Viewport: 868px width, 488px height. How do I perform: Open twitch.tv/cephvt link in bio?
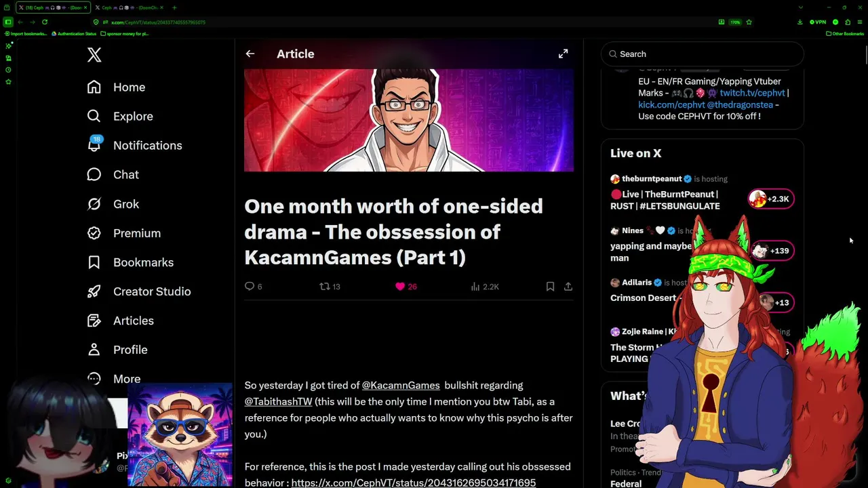(752, 93)
